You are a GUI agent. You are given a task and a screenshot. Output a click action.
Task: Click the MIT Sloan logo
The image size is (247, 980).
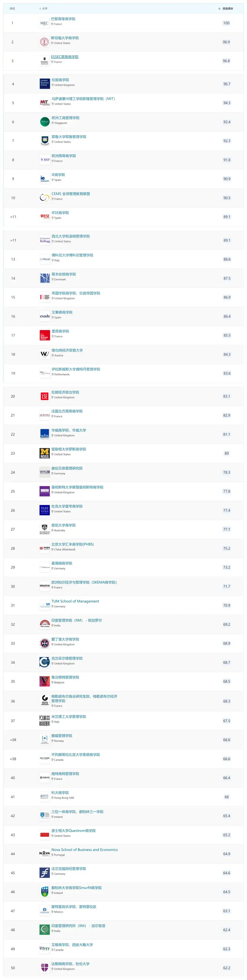45,103
